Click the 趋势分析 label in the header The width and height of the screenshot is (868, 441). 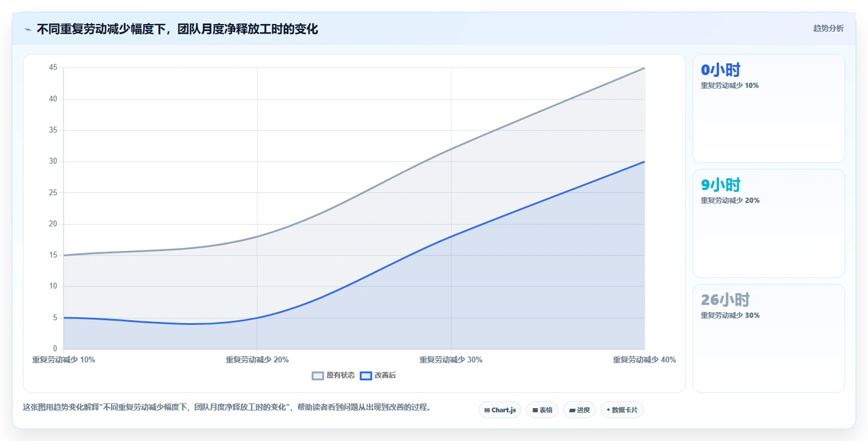click(x=828, y=29)
